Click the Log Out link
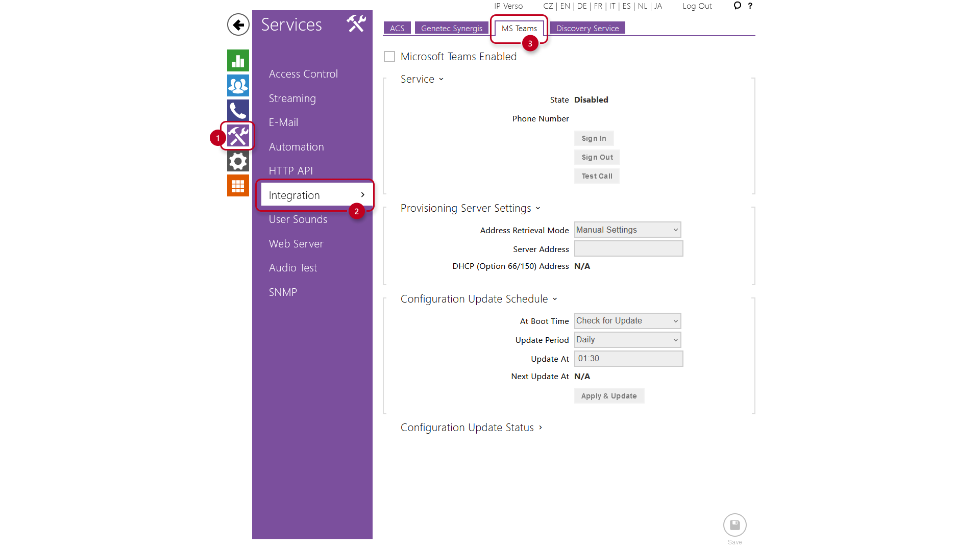The height and width of the screenshot is (551, 980). click(x=697, y=6)
